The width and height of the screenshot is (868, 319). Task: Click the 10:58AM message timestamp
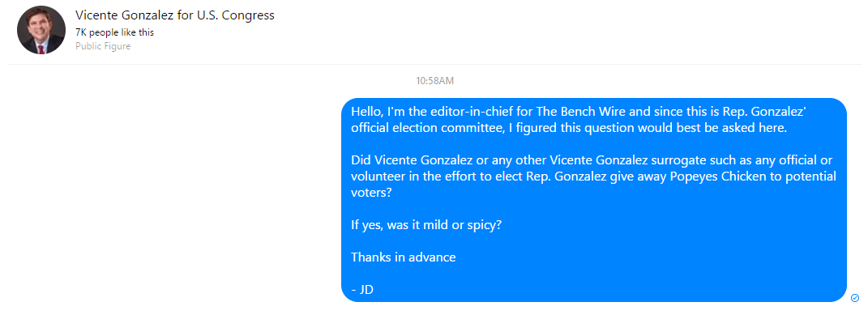[435, 81]
